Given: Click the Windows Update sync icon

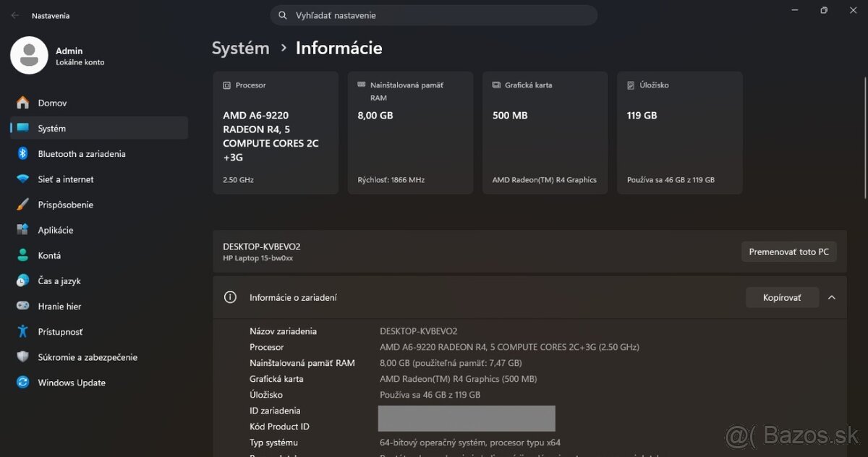Looking at the screenshot, I should pos(23,382).
